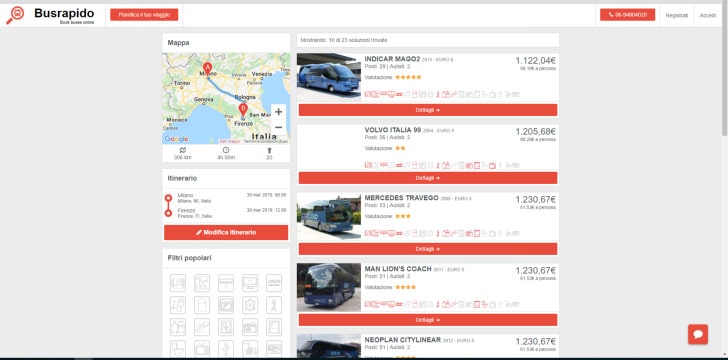This screenshot has height=360, width=728.
Task: Click the NEOPLAN CITYLINEAR bus photo
Action: pyautogui.click(x=329, y=346)
